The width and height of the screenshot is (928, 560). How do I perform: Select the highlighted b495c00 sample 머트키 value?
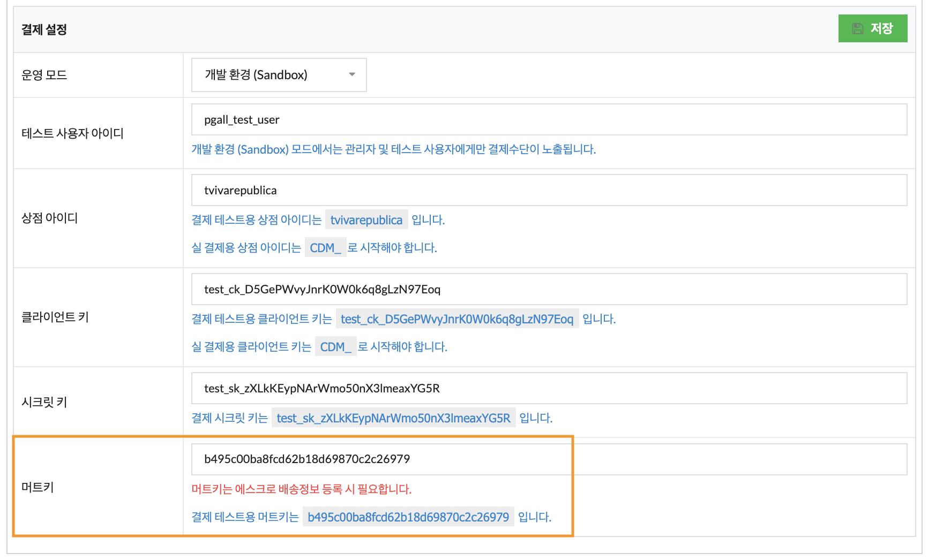(x=408, y=517)
